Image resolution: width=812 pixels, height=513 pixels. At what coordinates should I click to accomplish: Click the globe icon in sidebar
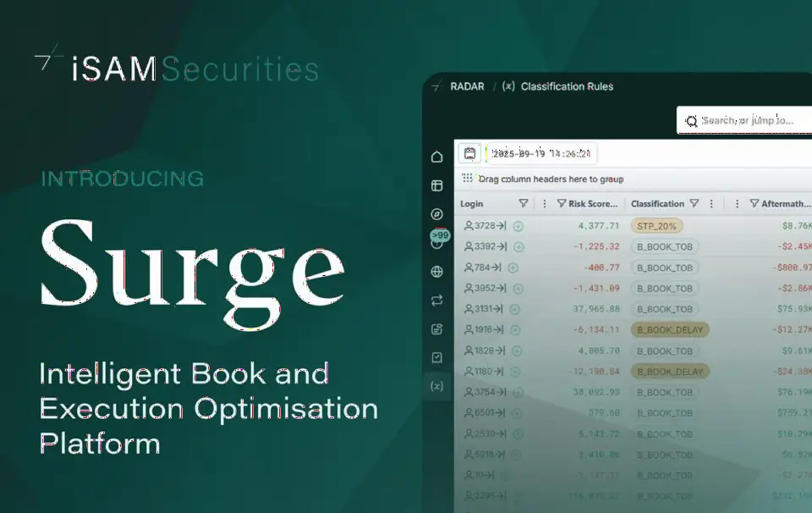(x=436, y=271)
